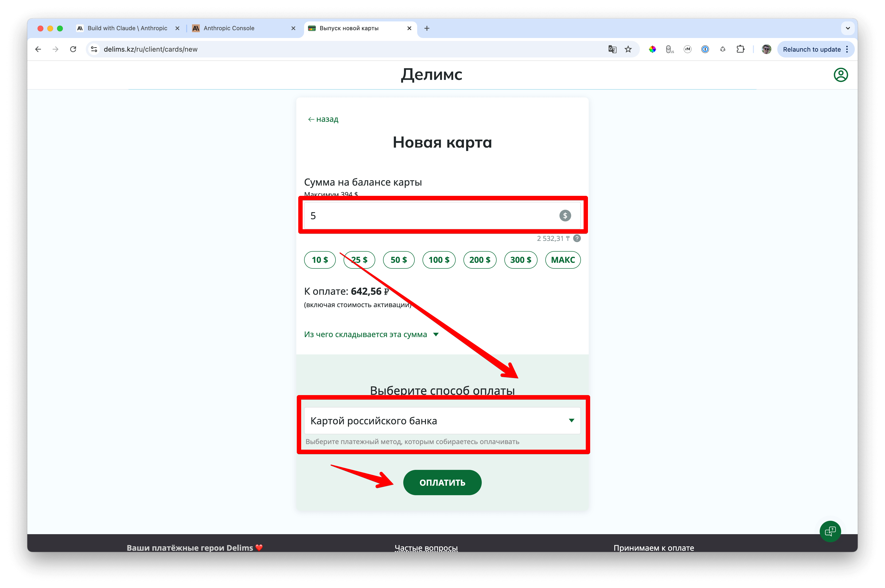
Task: Click the card balance amount field
Action: (x=442, y=216)
